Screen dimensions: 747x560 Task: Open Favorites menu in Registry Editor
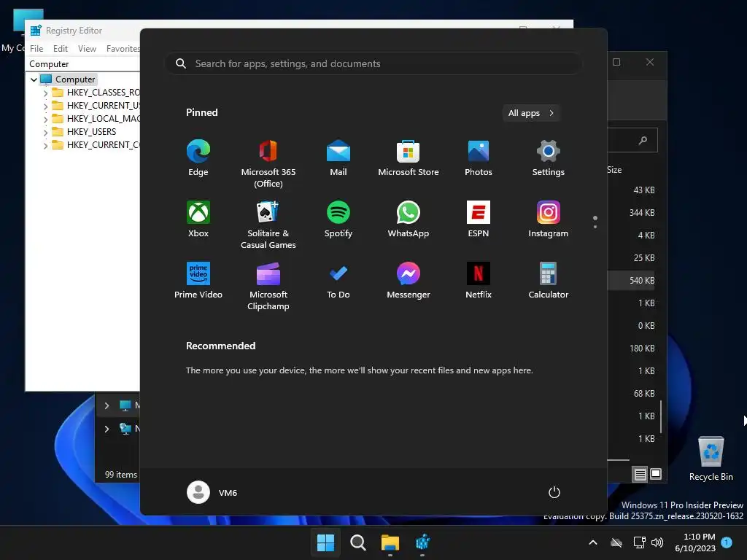[x=123, y=49]
